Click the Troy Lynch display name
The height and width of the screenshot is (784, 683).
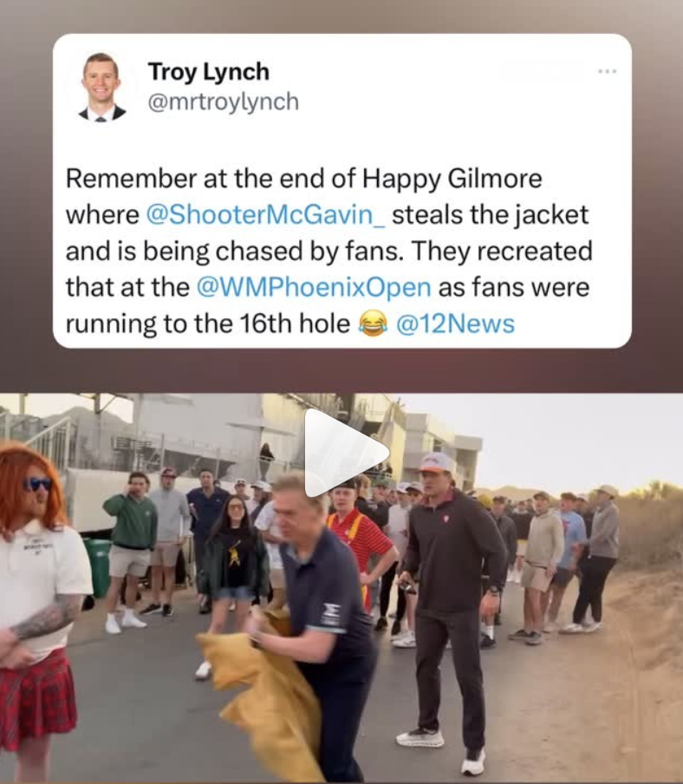coord(208,71)
